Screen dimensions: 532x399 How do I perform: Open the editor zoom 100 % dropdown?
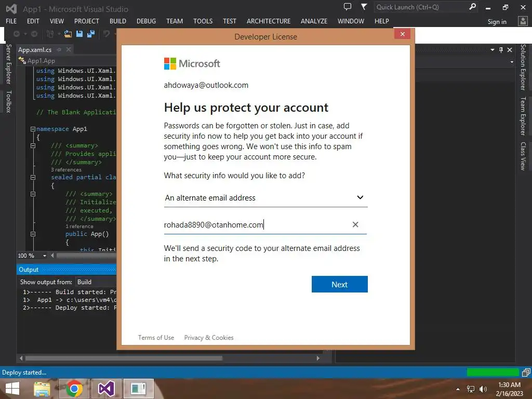[45, 256]
